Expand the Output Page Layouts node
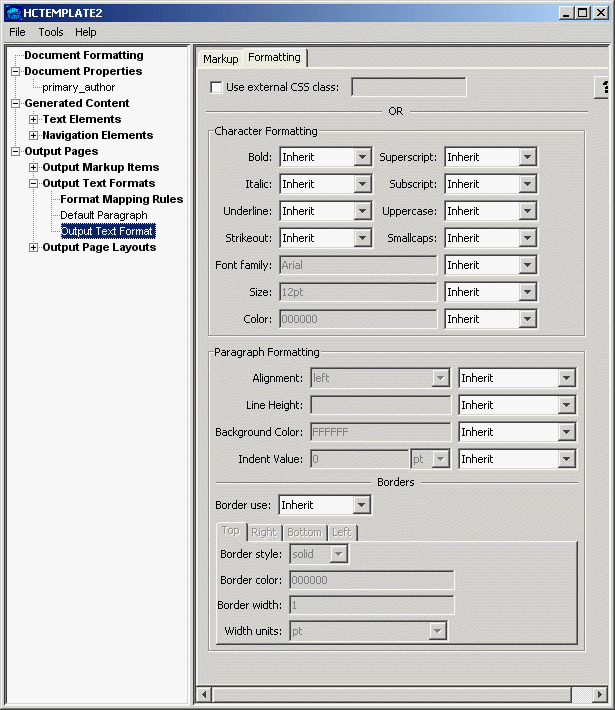Screen dimensions: 615x710 (x=34, y=248)
